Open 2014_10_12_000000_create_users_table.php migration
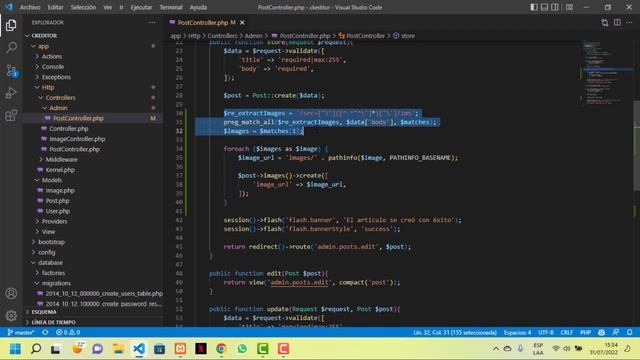The image size is (640, 360). (x=104, y=293)
